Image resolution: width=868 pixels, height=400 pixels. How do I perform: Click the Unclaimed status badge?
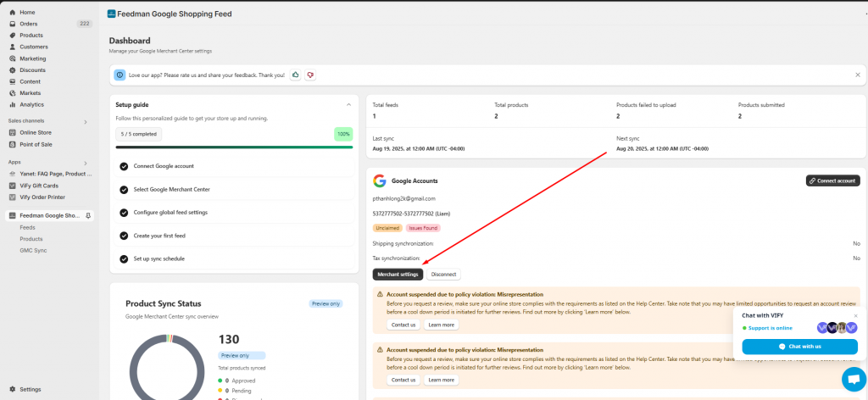[387, 228]
